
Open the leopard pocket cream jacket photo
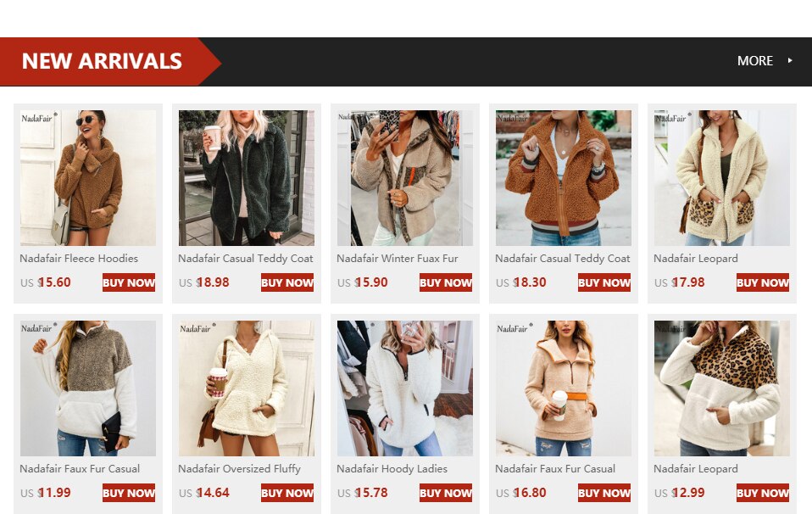(722, 178)
